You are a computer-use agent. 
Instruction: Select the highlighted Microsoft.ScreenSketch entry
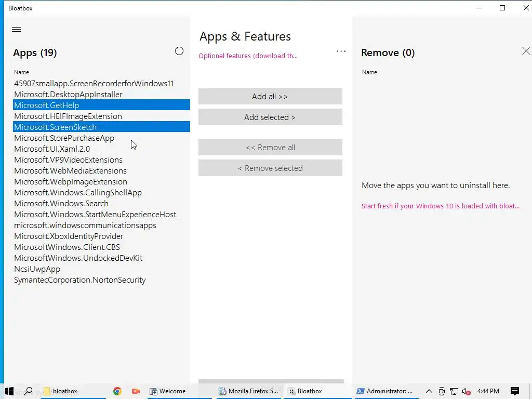[101, 127]
